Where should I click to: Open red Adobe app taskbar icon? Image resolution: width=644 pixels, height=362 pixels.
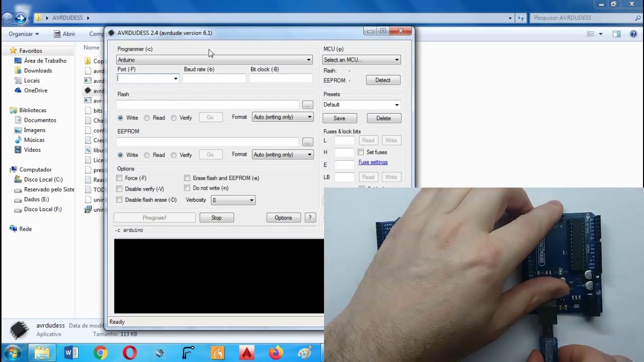point(247,353)
